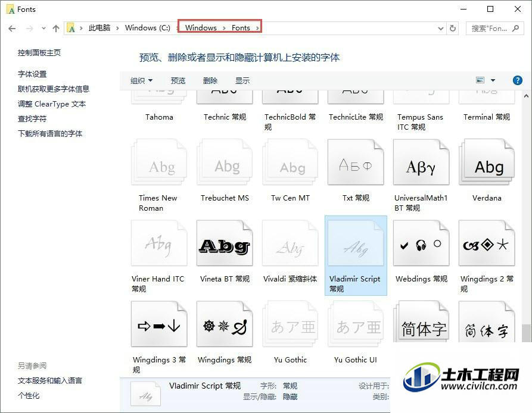Image resolution: width=532 pixels, height=413 pixels.
Task: Click the Vladimir Script thumbnail in details pane
Action: [145, 394]
